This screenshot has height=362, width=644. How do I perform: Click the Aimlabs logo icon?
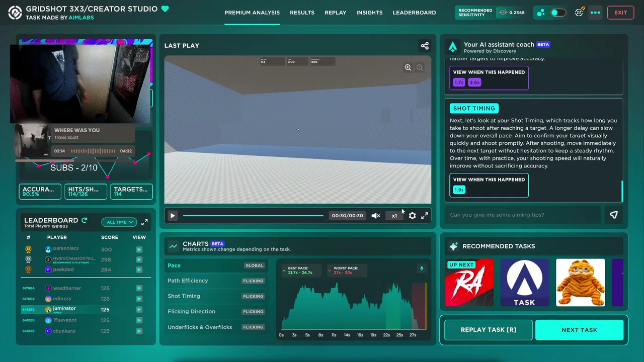(15, 13)
